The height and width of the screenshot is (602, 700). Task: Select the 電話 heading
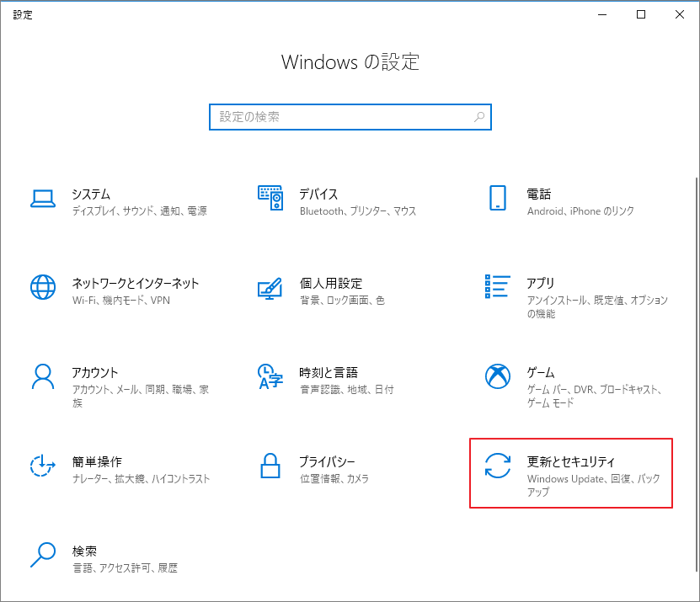tap(539, 194)
